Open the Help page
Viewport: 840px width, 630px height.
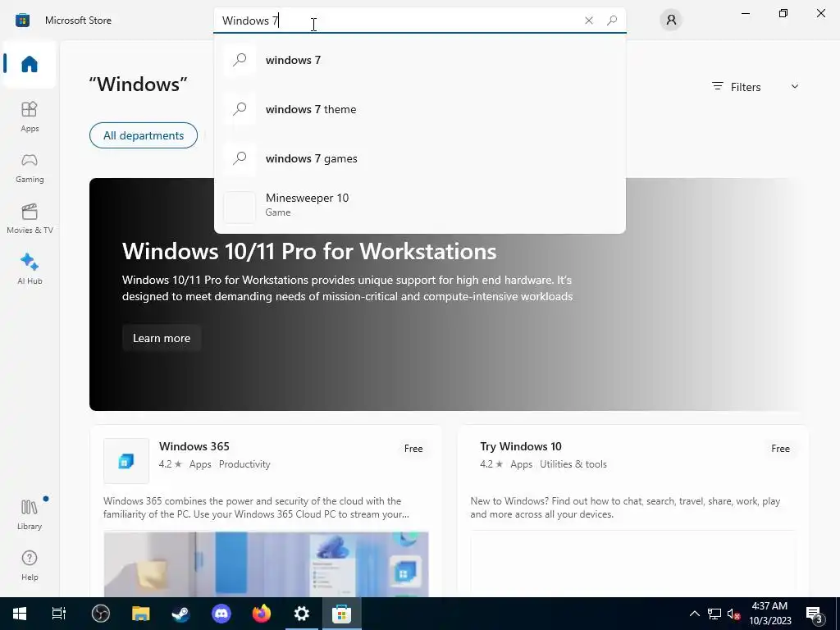pos(30,565)
